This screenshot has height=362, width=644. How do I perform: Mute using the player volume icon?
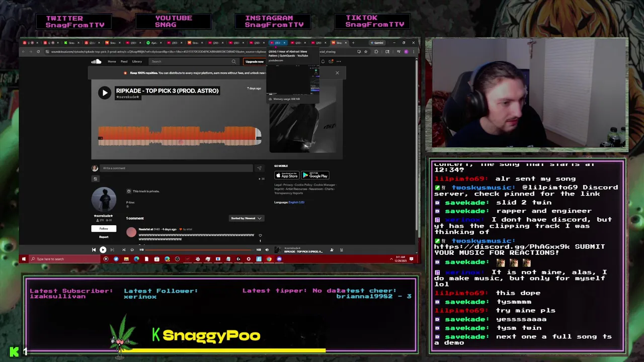267,250
